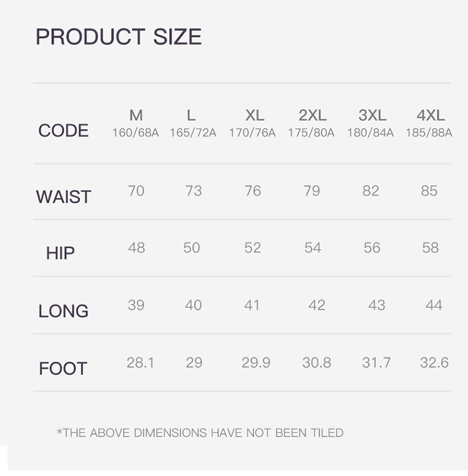Select the FOOT row label
The height and width of the screenshot is (476, 468).
63,368
